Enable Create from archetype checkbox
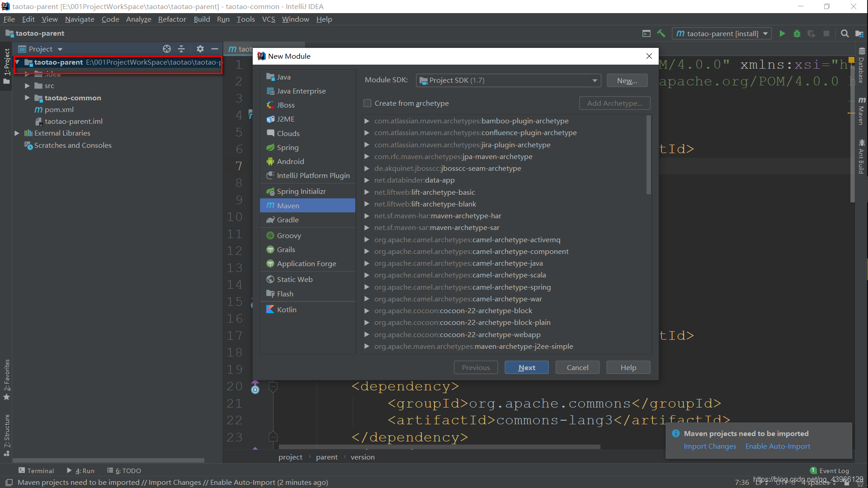 coord(368,103)
